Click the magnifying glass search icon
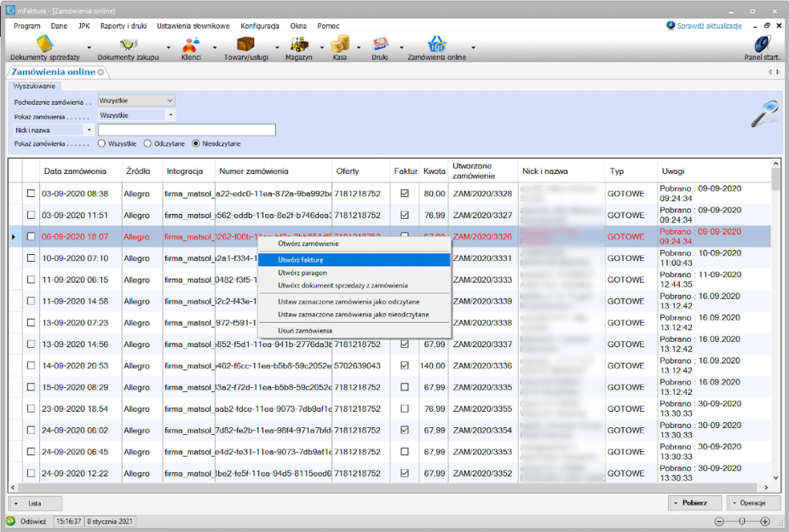Image resolution: width=789 pixels, height=532 pixels. pyautogui.click(x=764, y=114)
